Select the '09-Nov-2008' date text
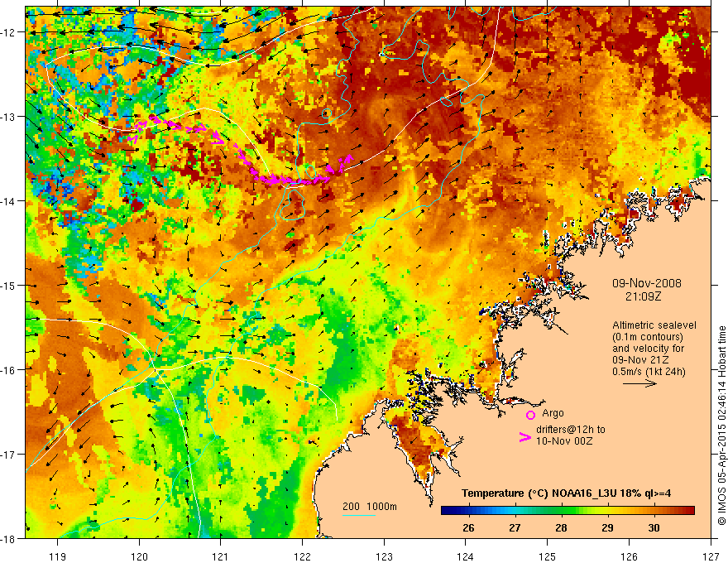 click(647, 283)
